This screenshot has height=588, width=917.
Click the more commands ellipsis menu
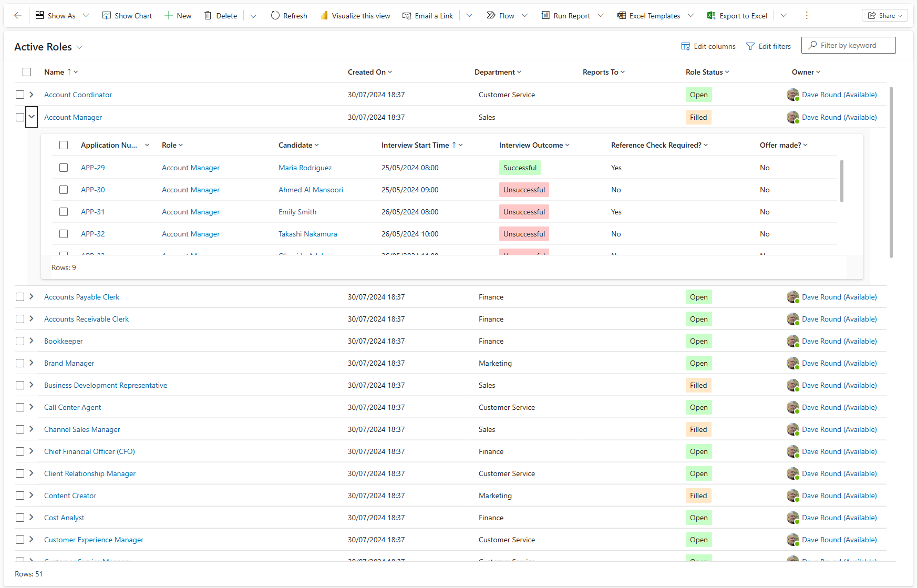point(807,15)
